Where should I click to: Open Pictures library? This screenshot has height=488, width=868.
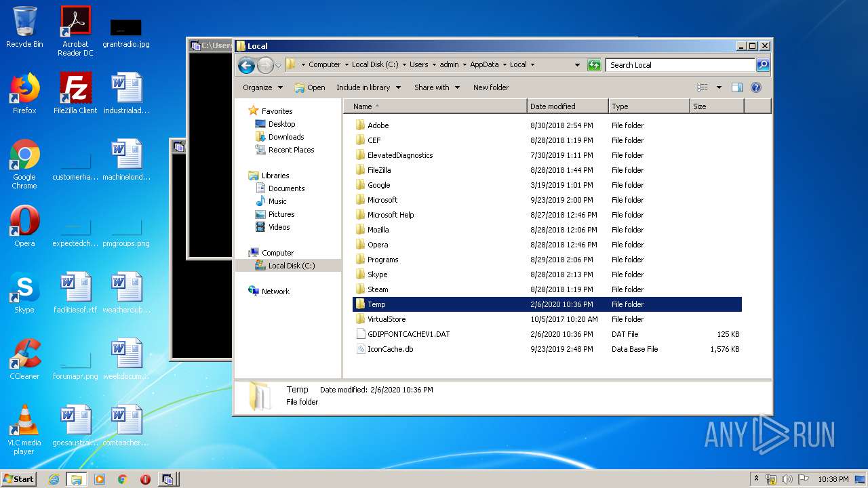click(281, 214)
